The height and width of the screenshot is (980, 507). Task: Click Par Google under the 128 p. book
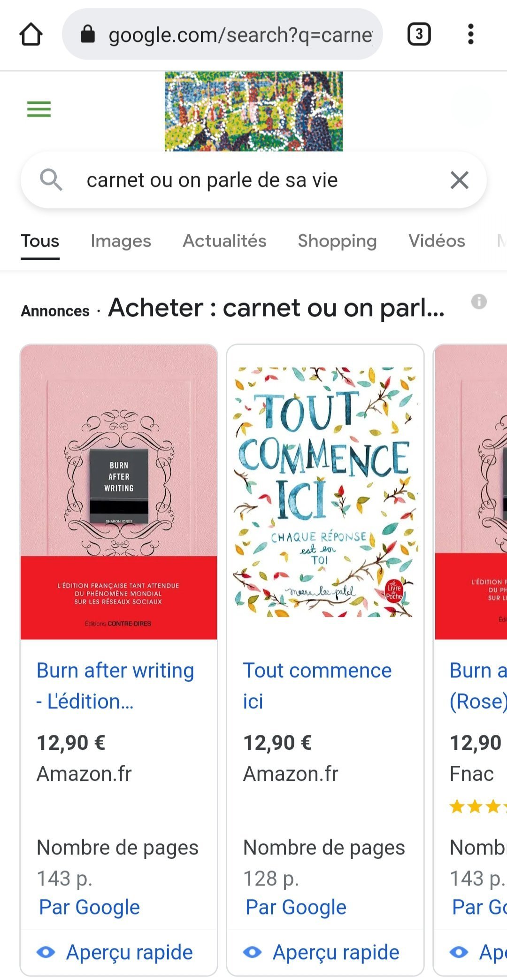pos(296,907)
